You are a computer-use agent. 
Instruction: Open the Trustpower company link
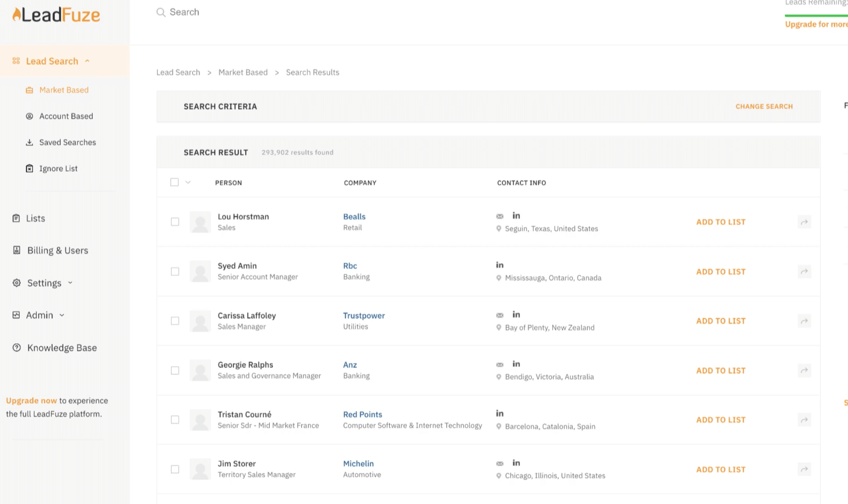click(x=364, y=315)
